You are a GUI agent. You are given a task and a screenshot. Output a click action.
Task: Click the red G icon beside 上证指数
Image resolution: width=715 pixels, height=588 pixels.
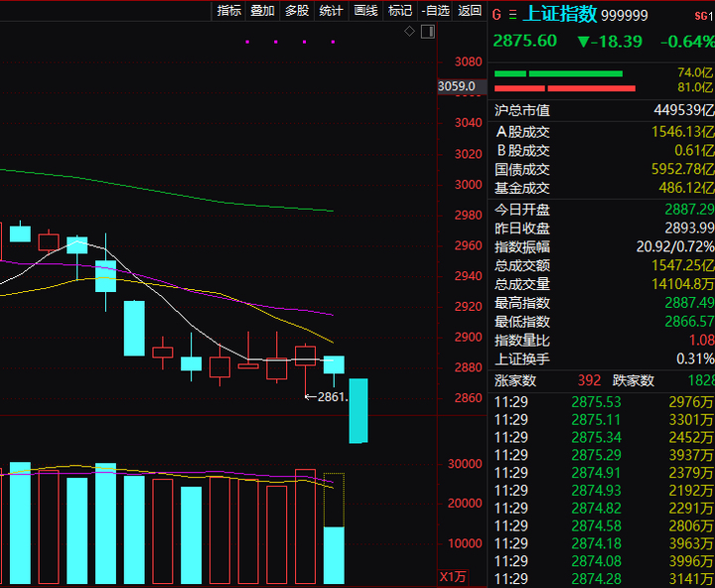click(497, 15)
